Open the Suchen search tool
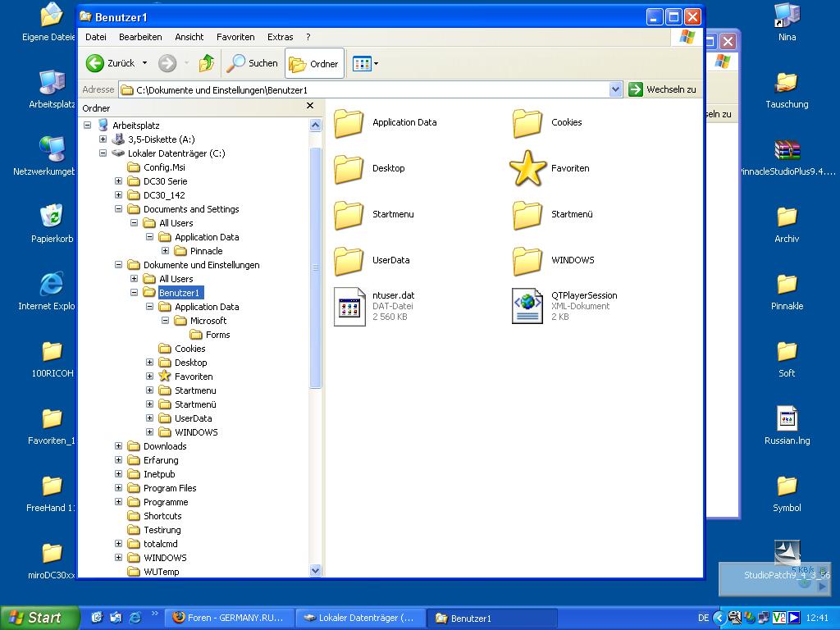 point(253,63)
